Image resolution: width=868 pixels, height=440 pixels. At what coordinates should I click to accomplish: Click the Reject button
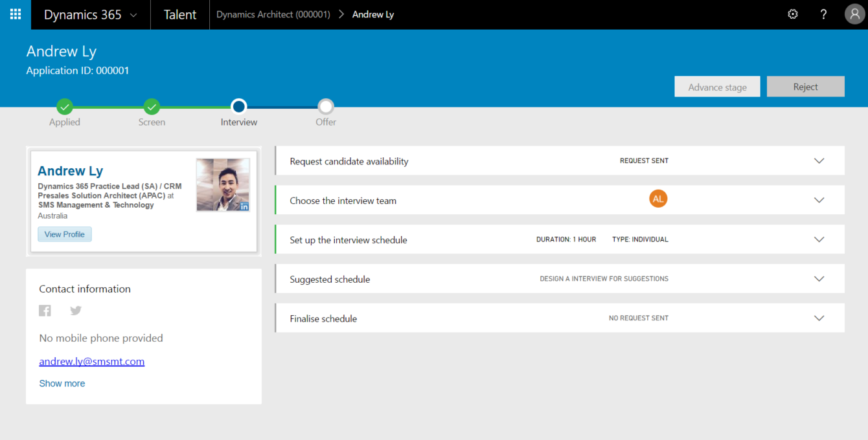(806, 87)
